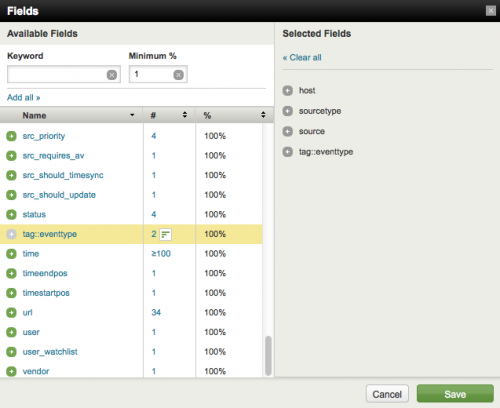The height and width of the screenshot is (408, 500).
Task: Add the src_priority field with green plus
Action: pyautogui.click(x=11, y=136)
